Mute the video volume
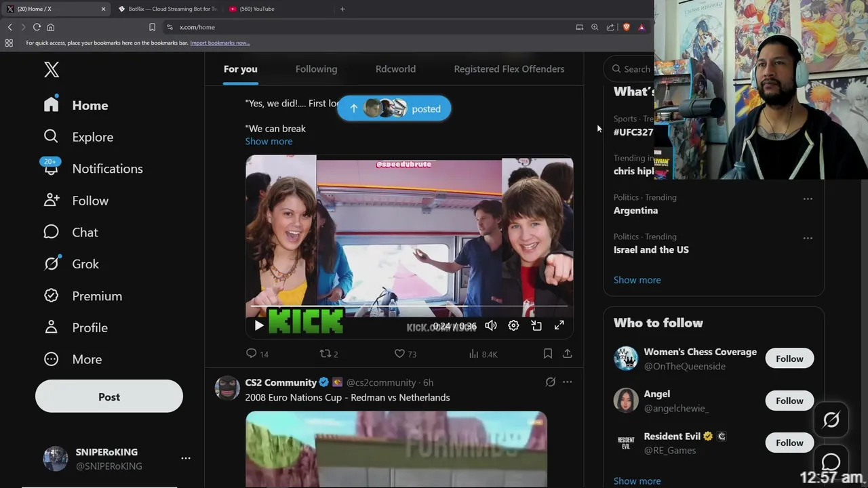868x488 pixels. point(491,325)
